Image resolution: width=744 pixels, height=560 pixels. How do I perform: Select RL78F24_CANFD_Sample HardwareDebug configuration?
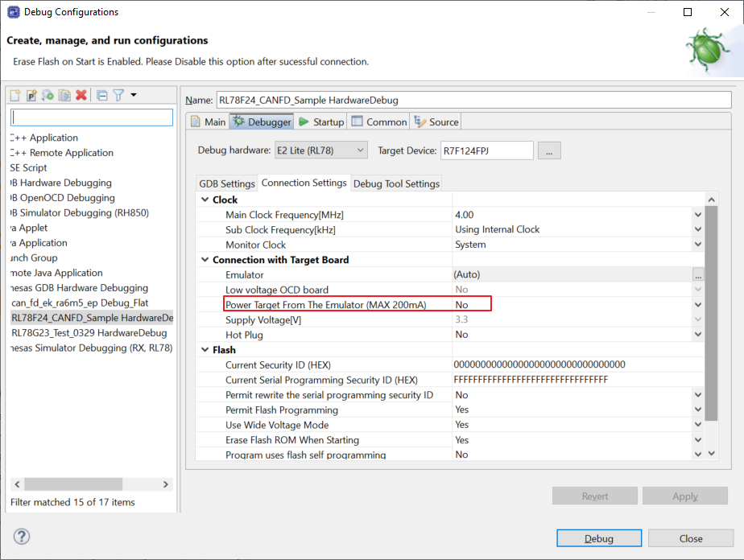(x=92, y=318)
